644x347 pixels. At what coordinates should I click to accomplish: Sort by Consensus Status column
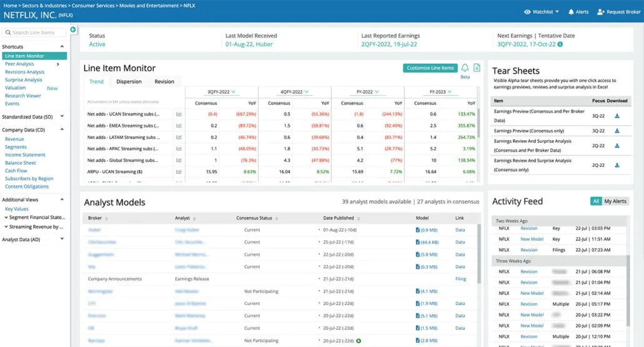[x=276, y=218]
